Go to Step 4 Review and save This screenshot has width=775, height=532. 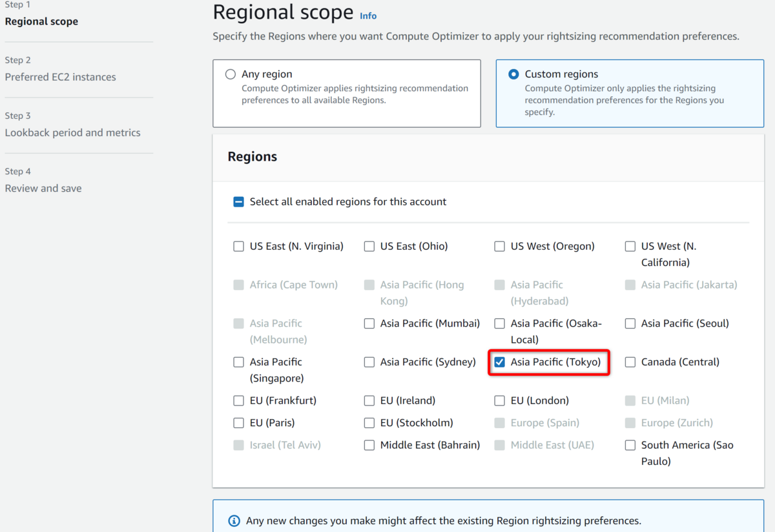43,189
